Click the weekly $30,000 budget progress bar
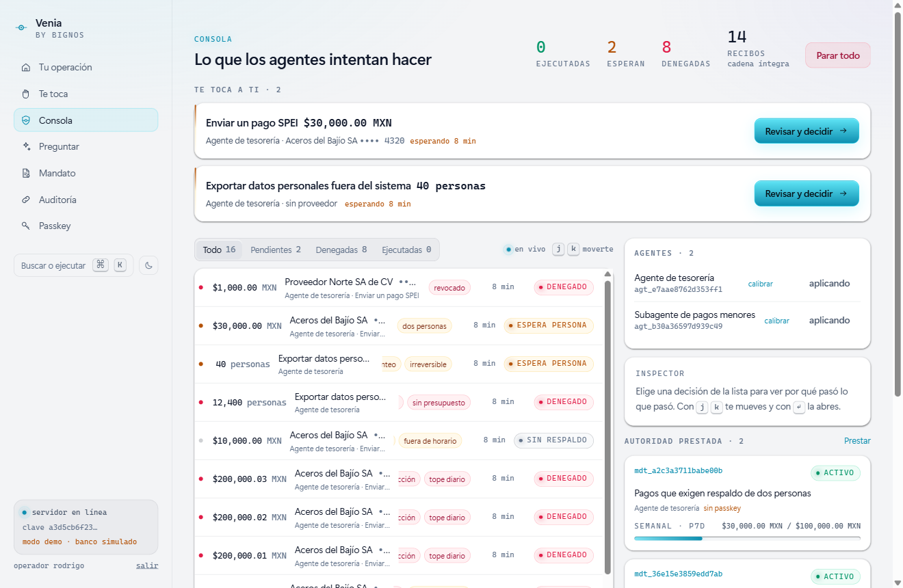The width and height of the screenshot is (903, 588). [747, 539]
